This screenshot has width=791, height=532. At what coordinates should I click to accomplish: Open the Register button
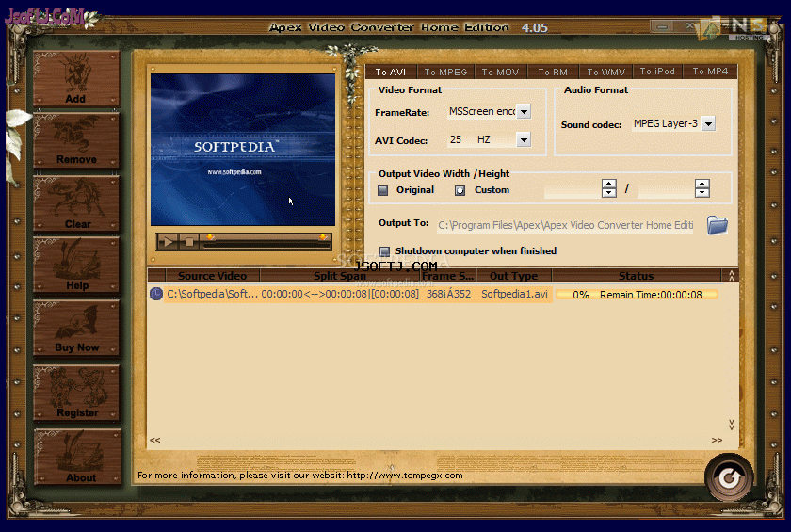76,393
